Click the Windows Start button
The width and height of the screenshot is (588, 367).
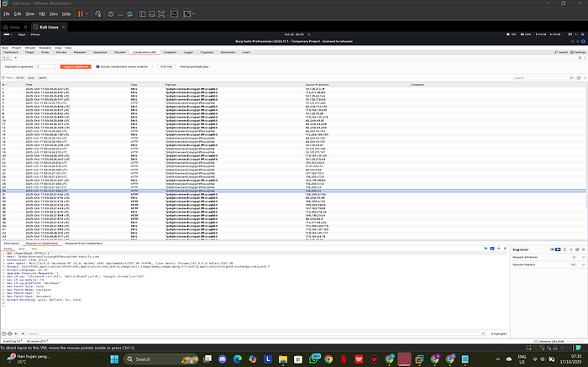114,359
